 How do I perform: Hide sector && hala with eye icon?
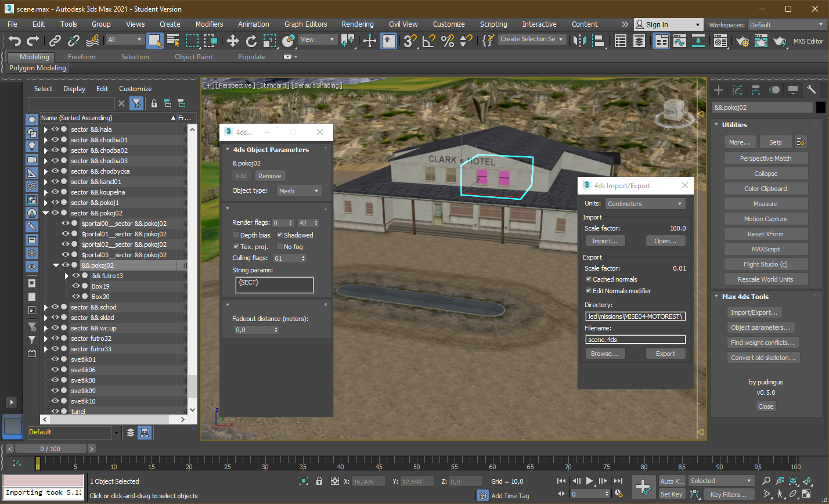coord(55,129)
